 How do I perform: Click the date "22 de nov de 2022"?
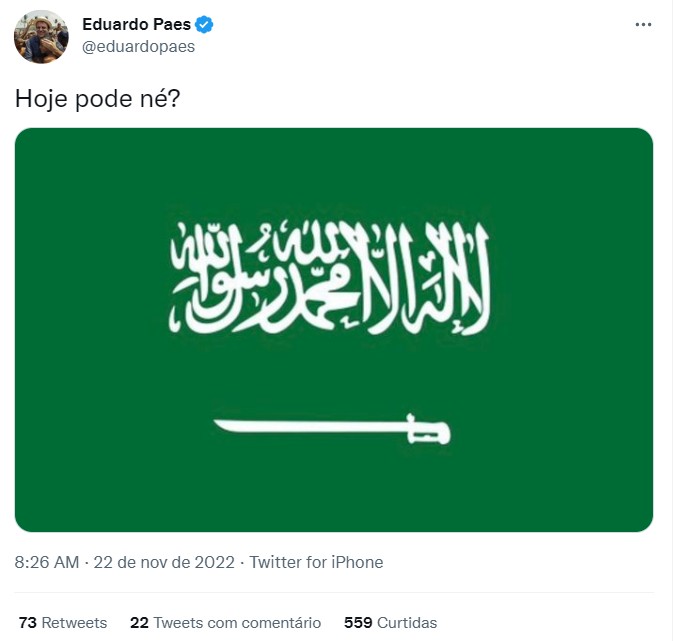pos(164,562)
